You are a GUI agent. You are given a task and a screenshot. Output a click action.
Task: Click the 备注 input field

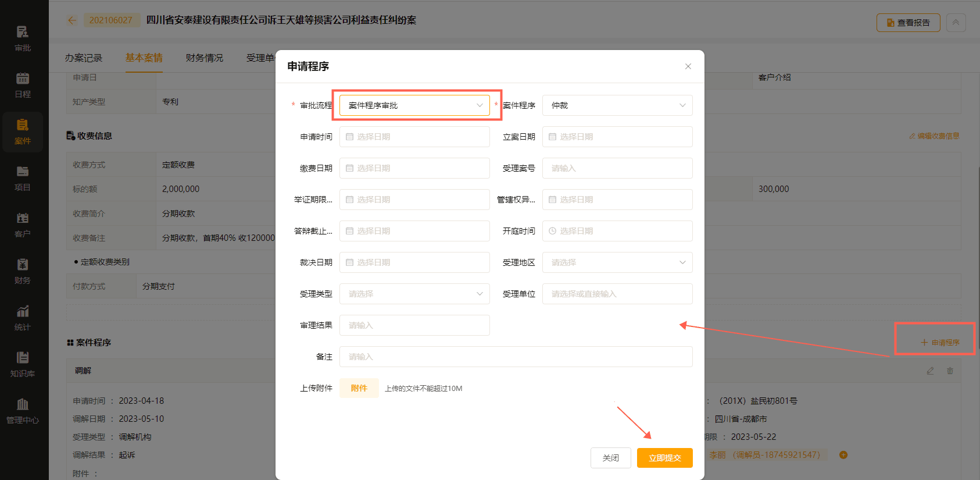(x=516, y=357)
